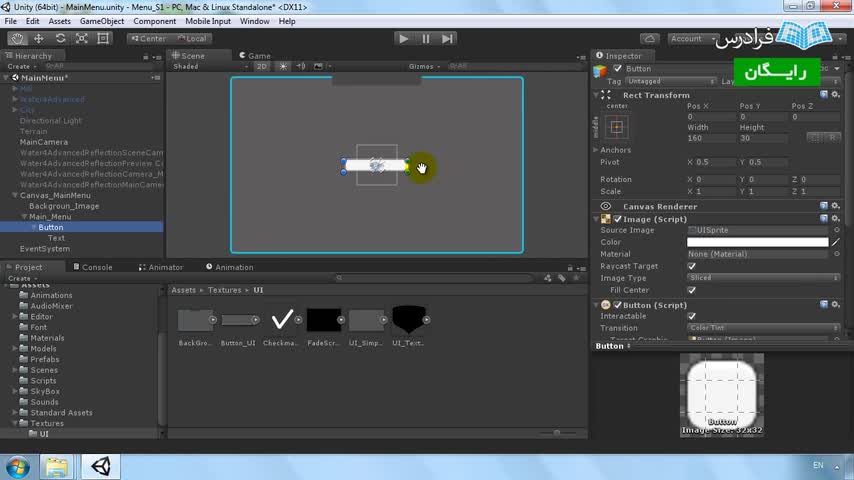854x480 pixels.
Task: Toggle Image (Script) component enabled checkbox
Action: click(618, 219)
